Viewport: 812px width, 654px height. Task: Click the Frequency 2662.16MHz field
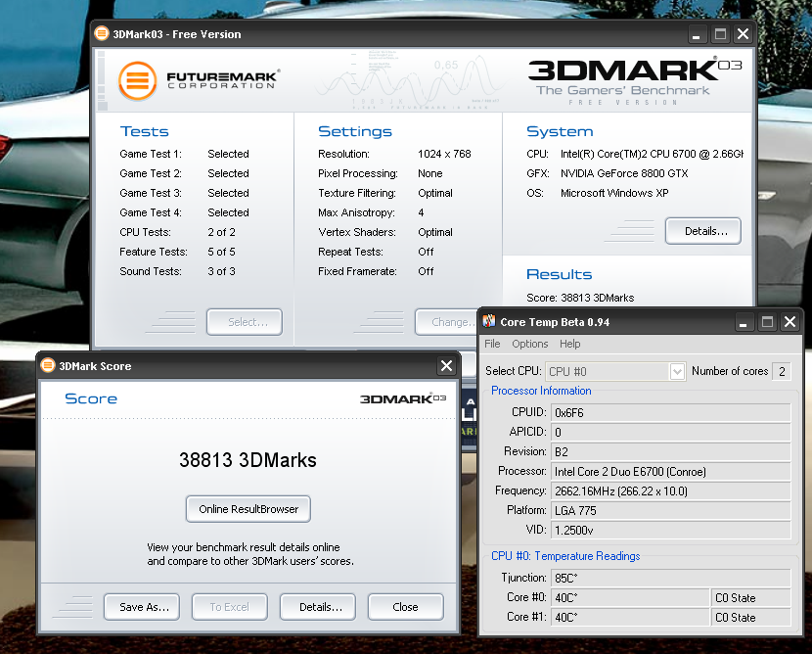(670, 491)
